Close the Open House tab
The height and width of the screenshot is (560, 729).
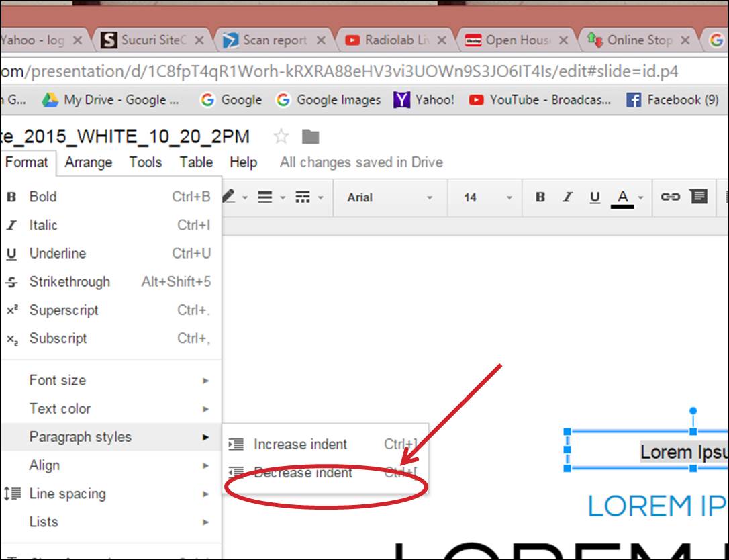[563, 40]
